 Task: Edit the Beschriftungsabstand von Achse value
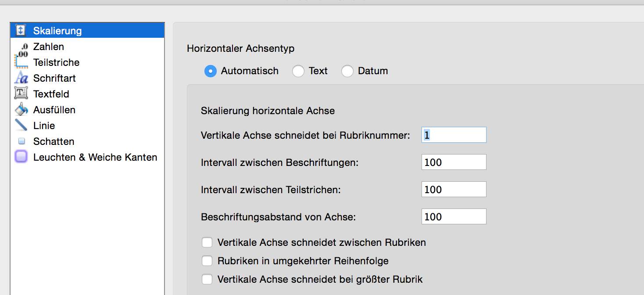pos(454,216)
